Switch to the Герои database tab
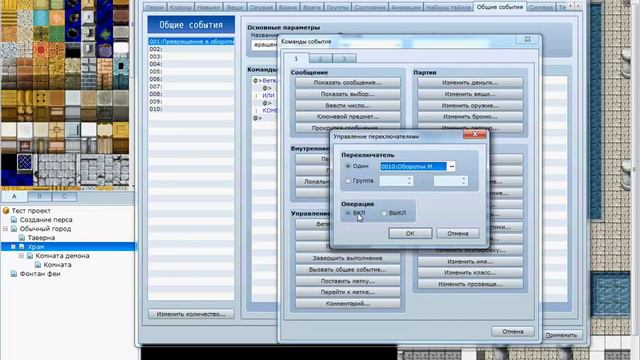 (155, 7)
